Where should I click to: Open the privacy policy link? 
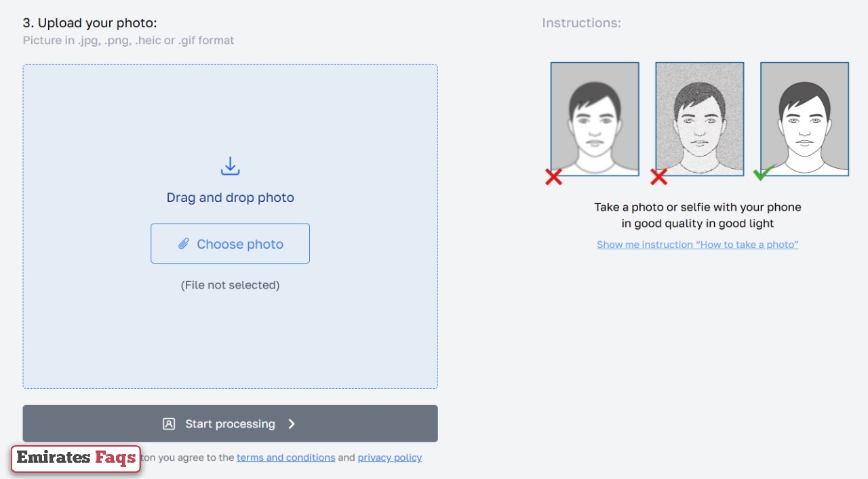(389, 457)
